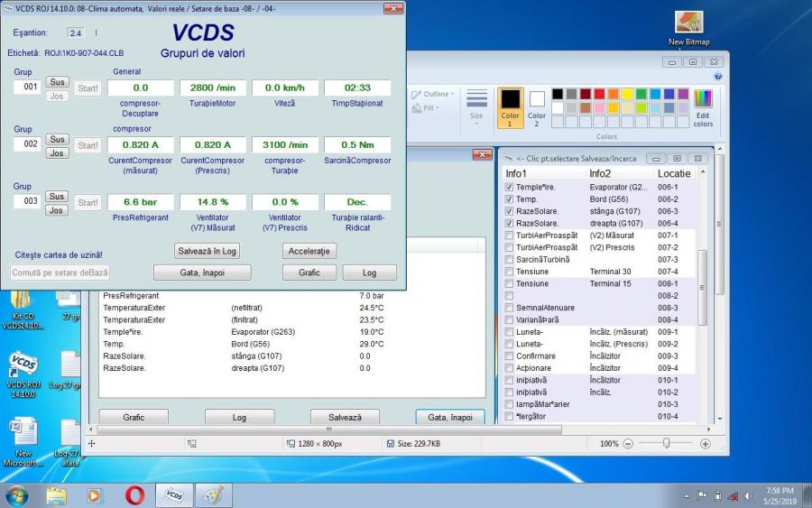The image size is (812, 508).
Task: Uncheck the Temp. Bord (G56) checkbox
Action: pyautogui.click(x=509, y=199)
